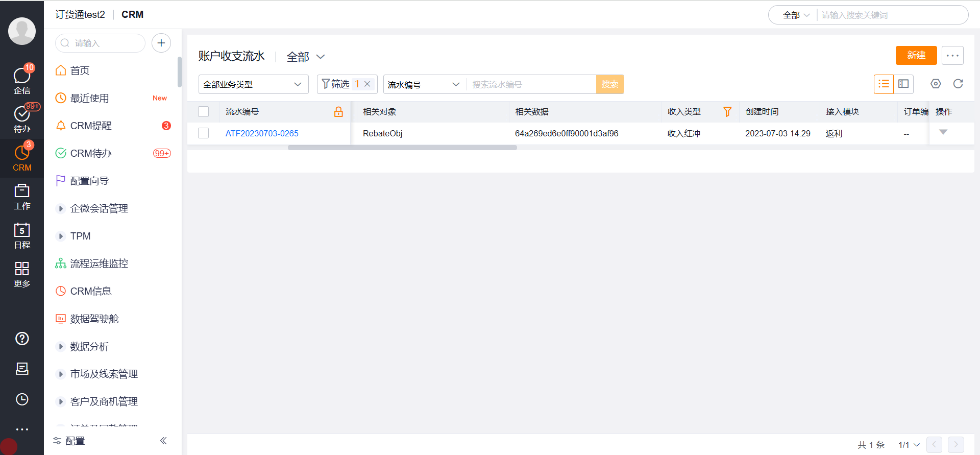Open the history clock icon in the sidebar
This screenshot has width=980, height=455.
[x=22, y=399]
